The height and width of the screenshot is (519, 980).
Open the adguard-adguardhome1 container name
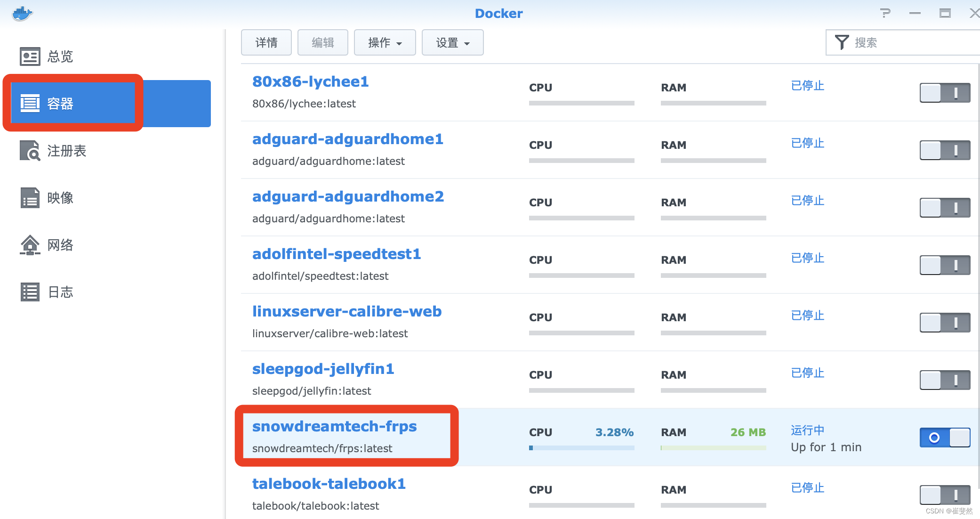348,139
